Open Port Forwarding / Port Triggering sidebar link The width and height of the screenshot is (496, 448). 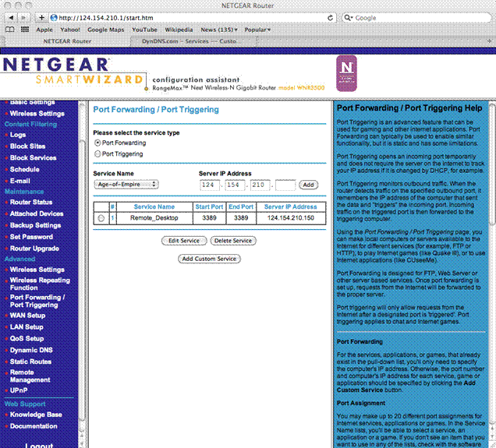pos(37,301)
